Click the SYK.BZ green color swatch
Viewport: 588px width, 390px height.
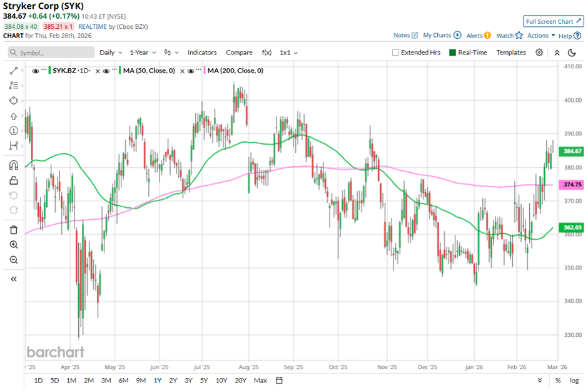(49, 71)
